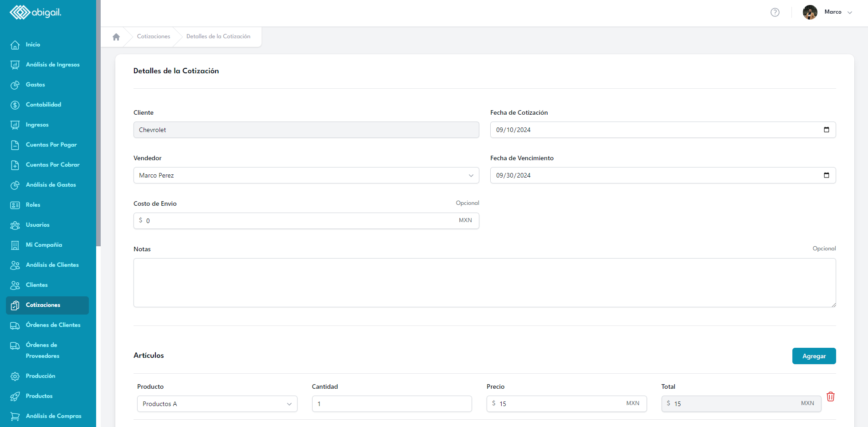Go to Clientes in the sidebar
This screenshot has width=868, height=427.
36,285
